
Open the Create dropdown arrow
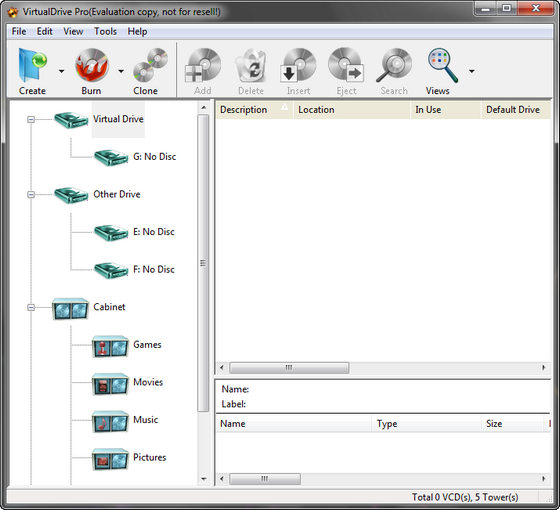[x=61, y=71]
